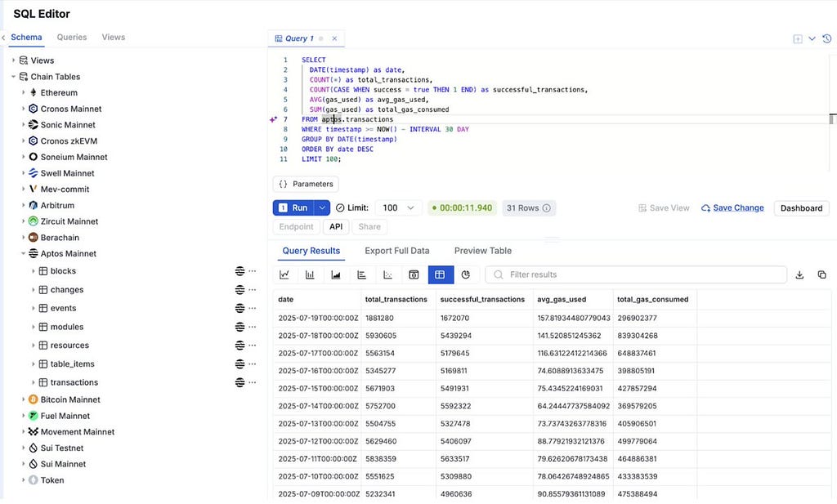The height and width of the screenshot is (504, 837).
Task: Select the table view icon
Action: pyautogui.click(x=441, y=274)
